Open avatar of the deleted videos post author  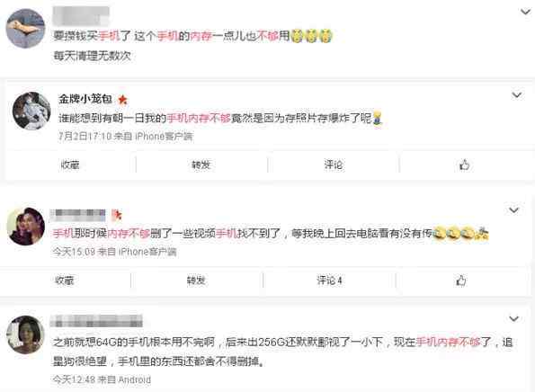click(x=26, y=227)
